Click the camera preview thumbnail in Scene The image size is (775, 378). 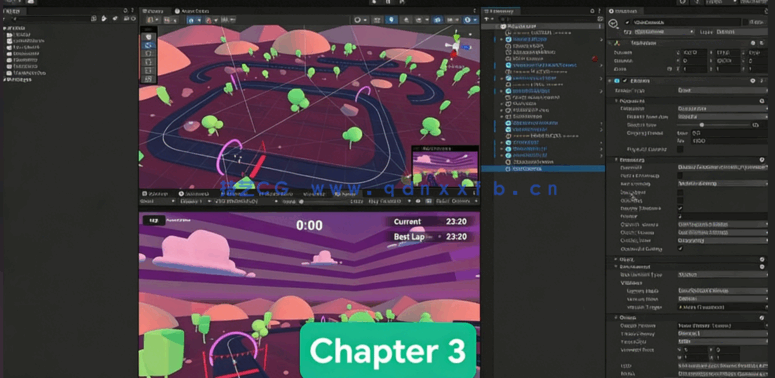click(x=445, y=167)
